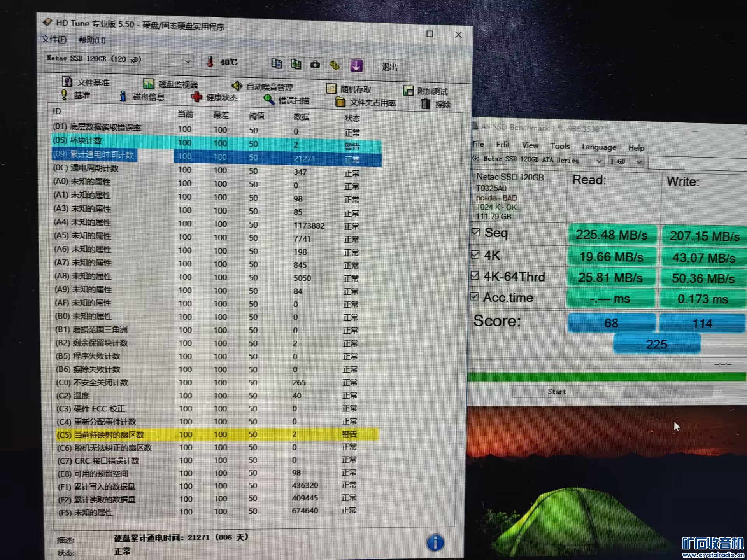
Task: Click the 当前 column header
Action: click(x=185, y=114)
